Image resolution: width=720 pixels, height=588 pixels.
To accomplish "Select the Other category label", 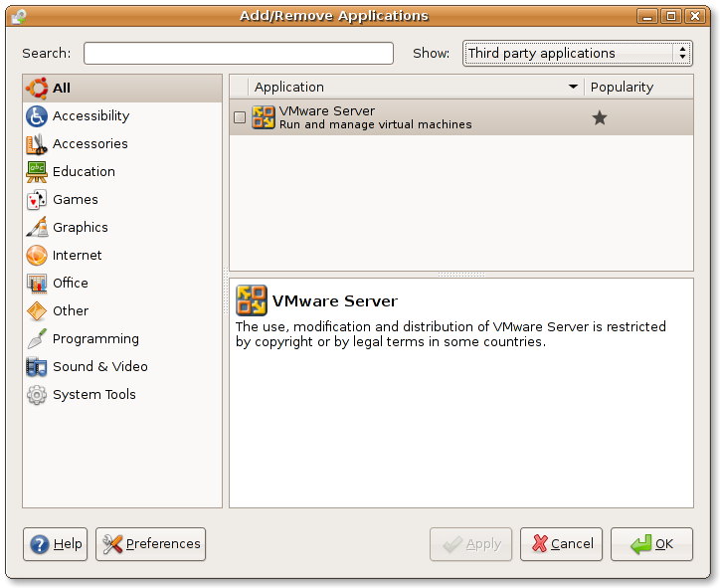I will tap(71, 311).
